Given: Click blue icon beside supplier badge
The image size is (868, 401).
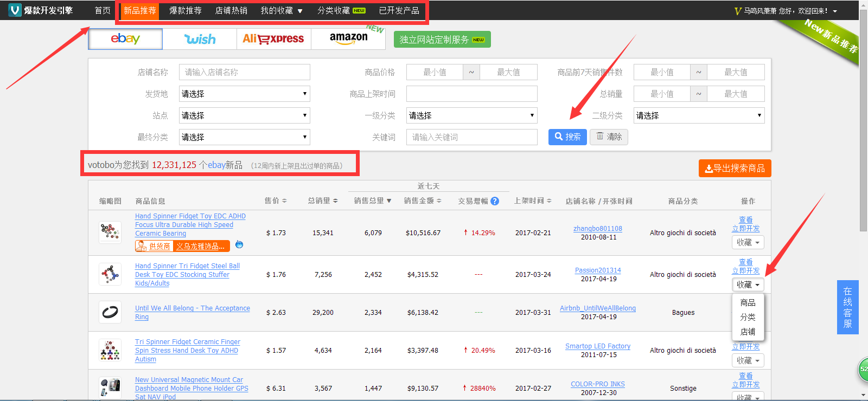Looking at the screenshot, I should [x=239, y=244].
